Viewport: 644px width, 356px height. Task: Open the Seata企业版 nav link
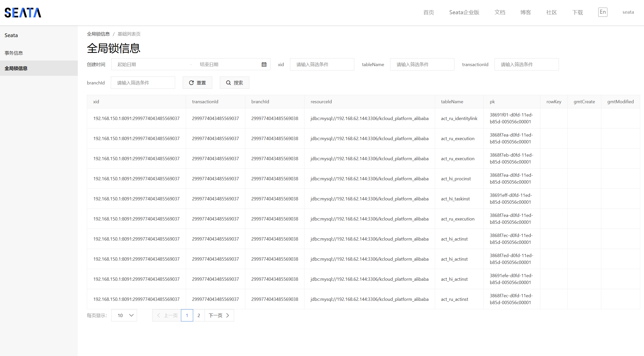point(464,12)
